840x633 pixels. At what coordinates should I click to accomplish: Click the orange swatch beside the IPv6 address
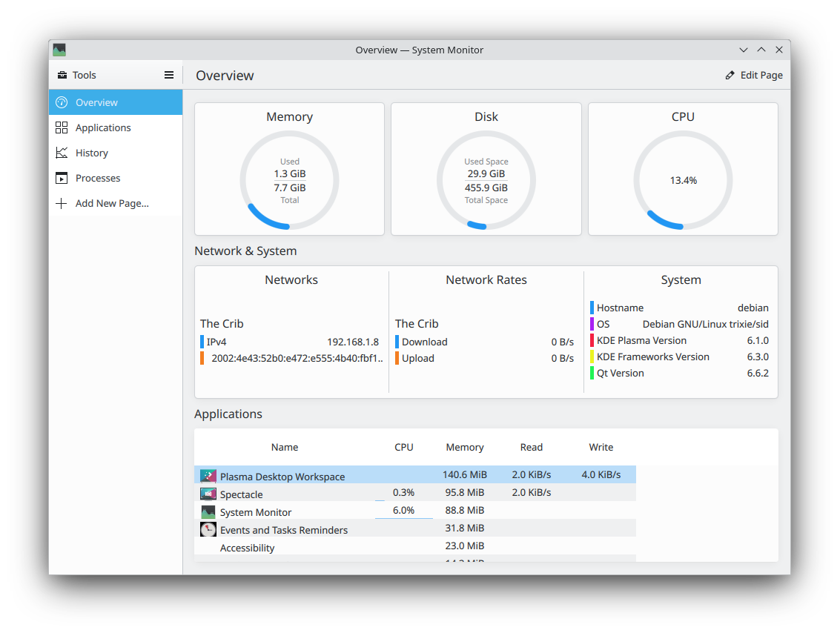tap(202, 358)
